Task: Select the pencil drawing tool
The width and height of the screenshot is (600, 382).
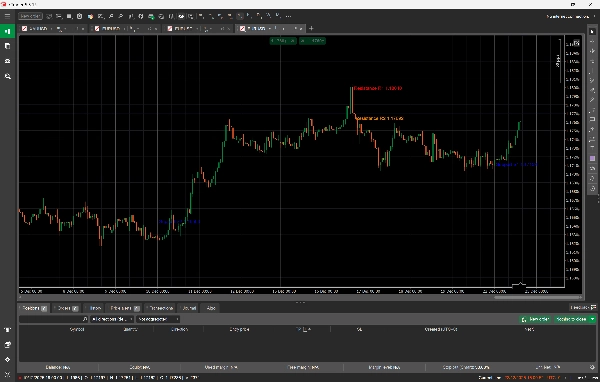Action: 592,100
